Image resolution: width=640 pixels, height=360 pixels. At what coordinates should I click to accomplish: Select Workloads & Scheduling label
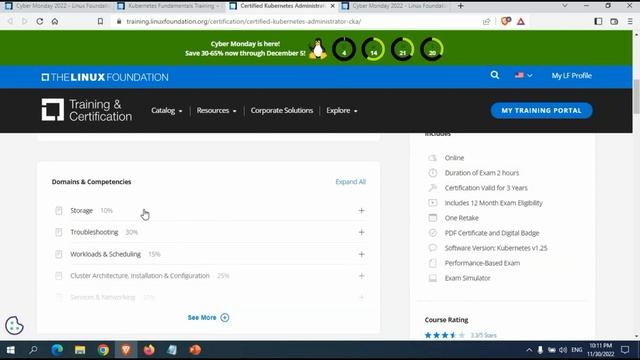(x=105, y=254)
